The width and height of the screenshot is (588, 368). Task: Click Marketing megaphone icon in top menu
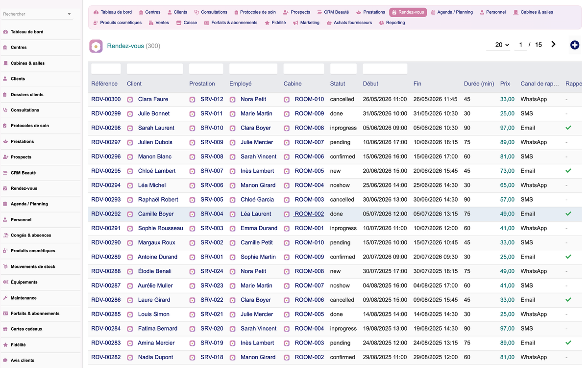295,23
